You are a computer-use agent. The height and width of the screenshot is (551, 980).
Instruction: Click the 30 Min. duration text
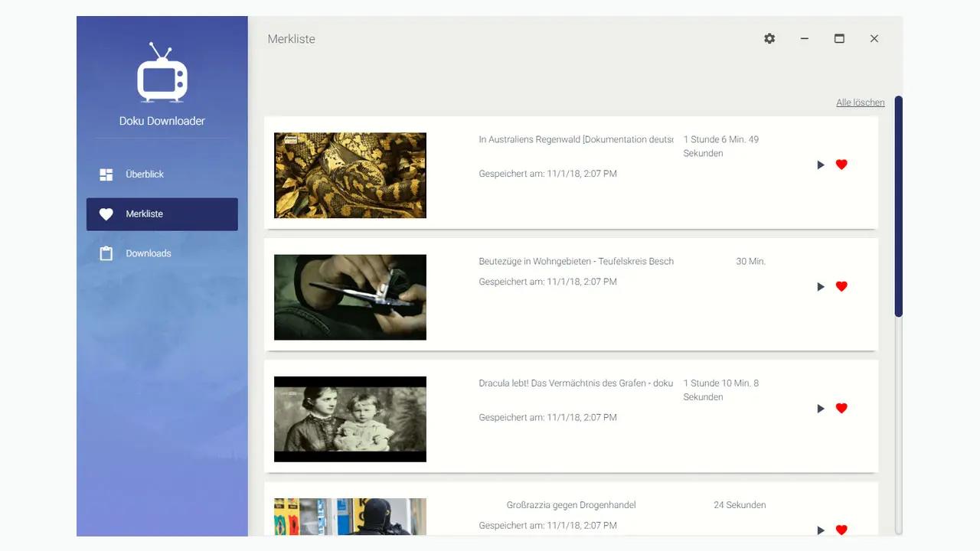751,261
